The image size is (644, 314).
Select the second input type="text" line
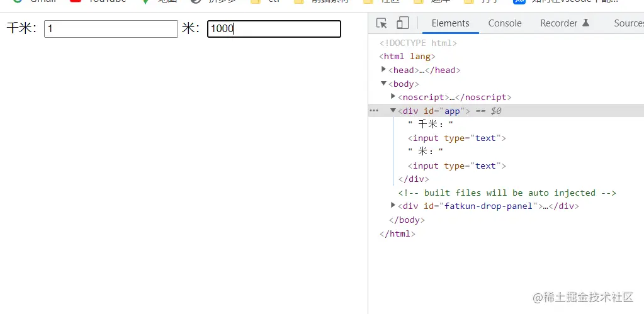point(456,166)
